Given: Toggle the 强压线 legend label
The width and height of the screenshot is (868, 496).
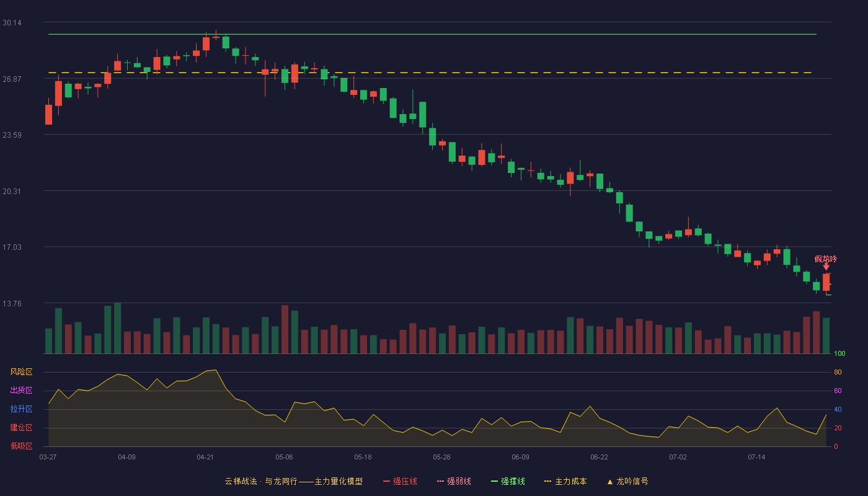Looking at the screenshot, I should (405, 481).
